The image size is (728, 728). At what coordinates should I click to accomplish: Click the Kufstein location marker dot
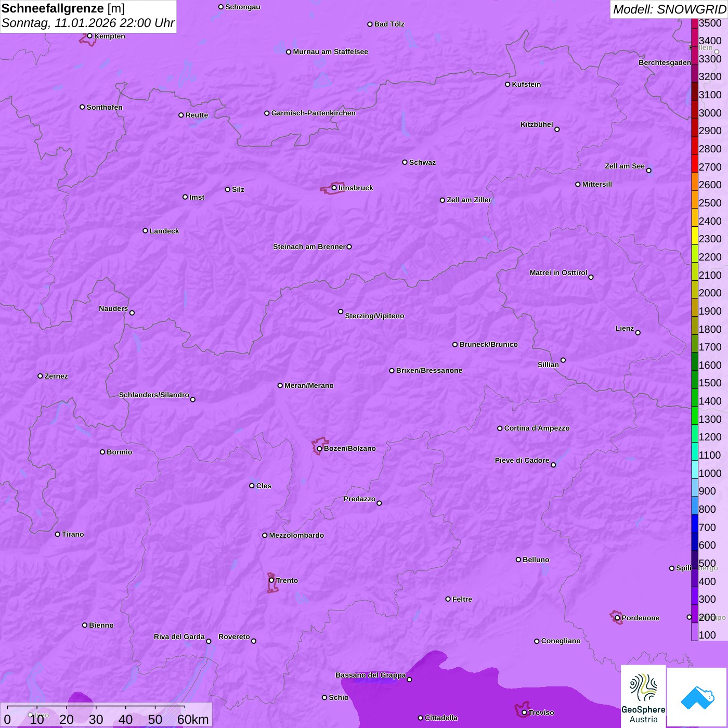[x=508, y=84]
